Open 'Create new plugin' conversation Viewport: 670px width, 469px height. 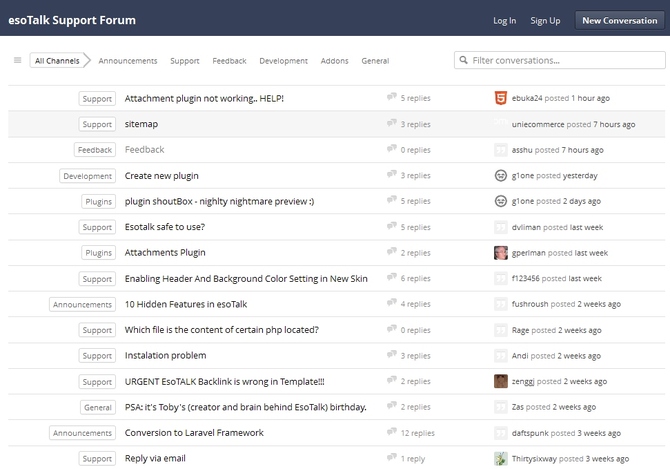coord(162,176)
